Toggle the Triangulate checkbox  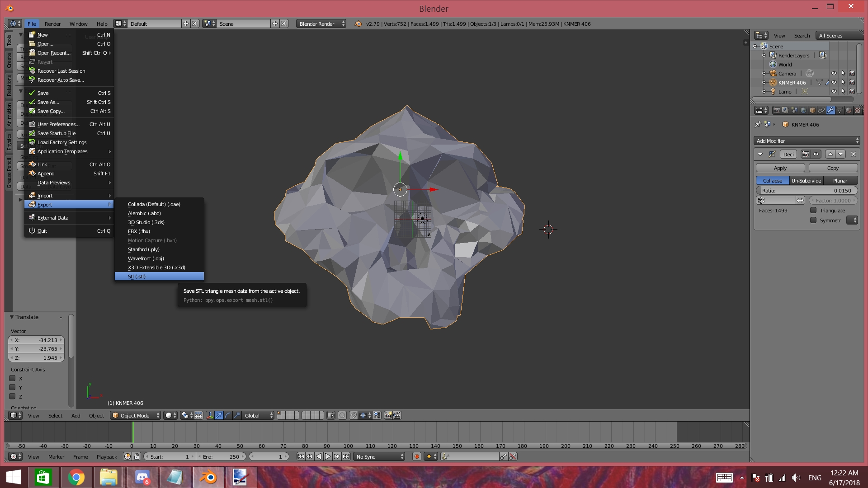[813, 211]
